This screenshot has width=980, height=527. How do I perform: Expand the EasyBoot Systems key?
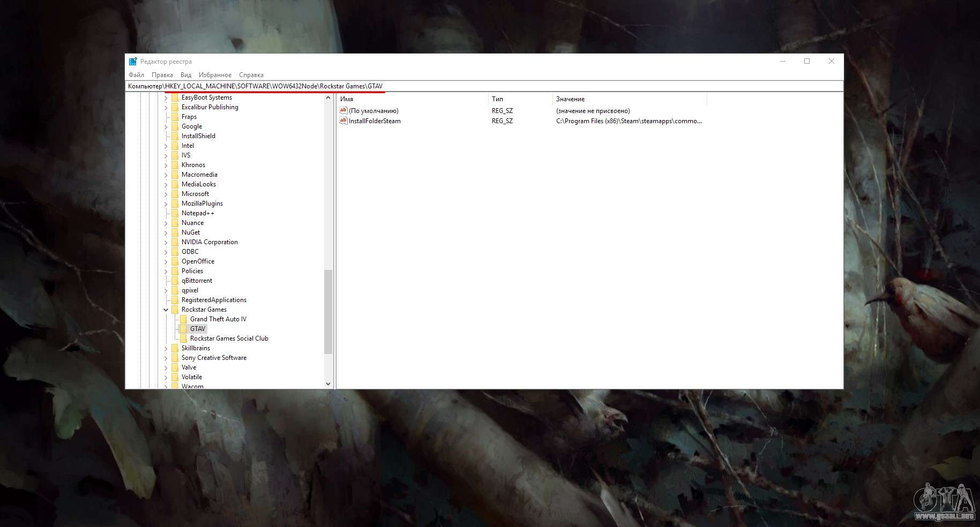(x=166, y=97)
